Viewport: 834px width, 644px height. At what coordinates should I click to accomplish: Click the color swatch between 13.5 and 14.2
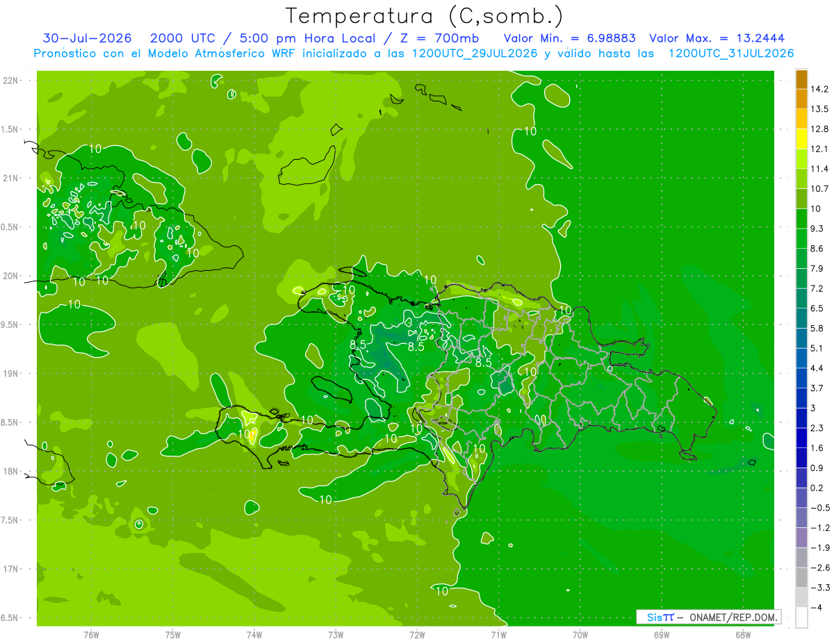click(x=801, y=99)
